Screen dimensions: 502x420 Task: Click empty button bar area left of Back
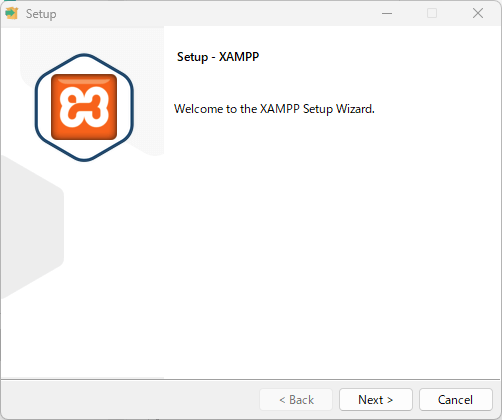pos(130,399)
